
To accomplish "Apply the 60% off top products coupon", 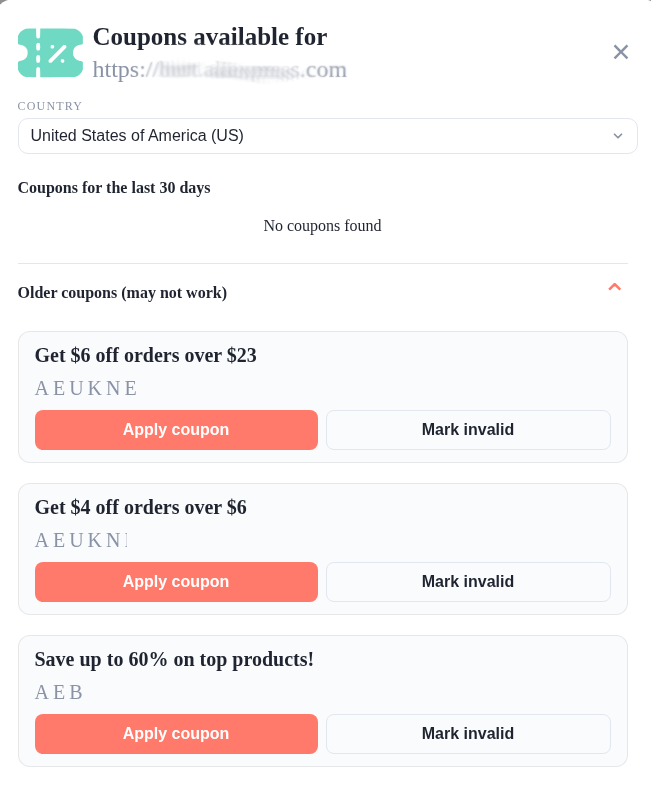I will (176, 733).
